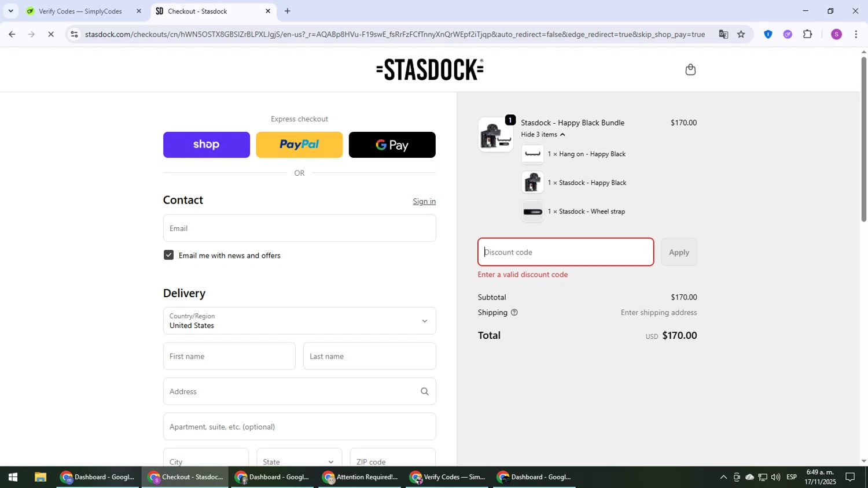Screen dimensions: 868x488
Task: Switch to Verify Codes — SimplyCodes tab
Action: click(80, 11)
